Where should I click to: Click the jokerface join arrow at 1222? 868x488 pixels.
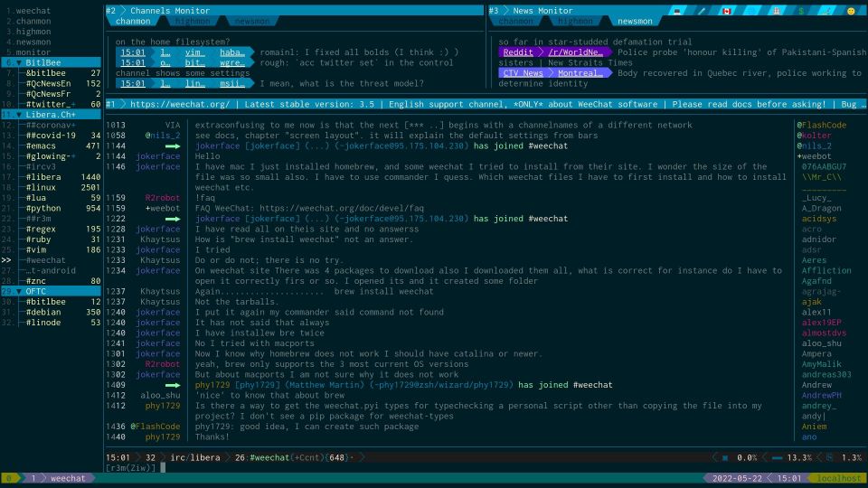(173, 219)
